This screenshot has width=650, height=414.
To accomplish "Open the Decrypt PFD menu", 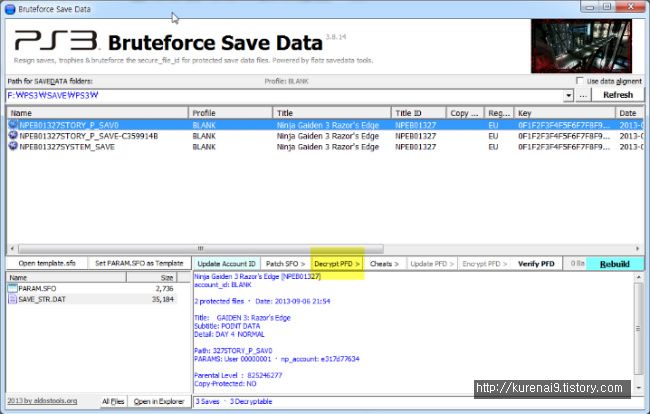I will point(337,264).
